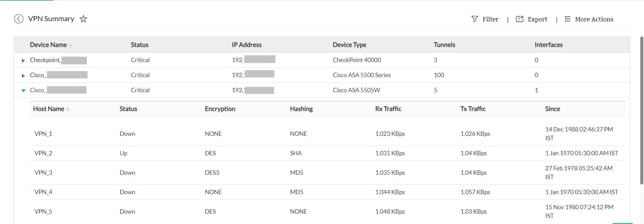Click the back arrow icon
The height and width of the screenshot is (224, 644).
click(x=19, y=19)
